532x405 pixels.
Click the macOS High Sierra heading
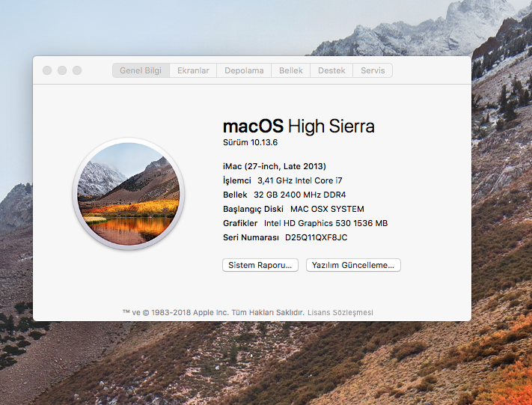pos(299,125)
